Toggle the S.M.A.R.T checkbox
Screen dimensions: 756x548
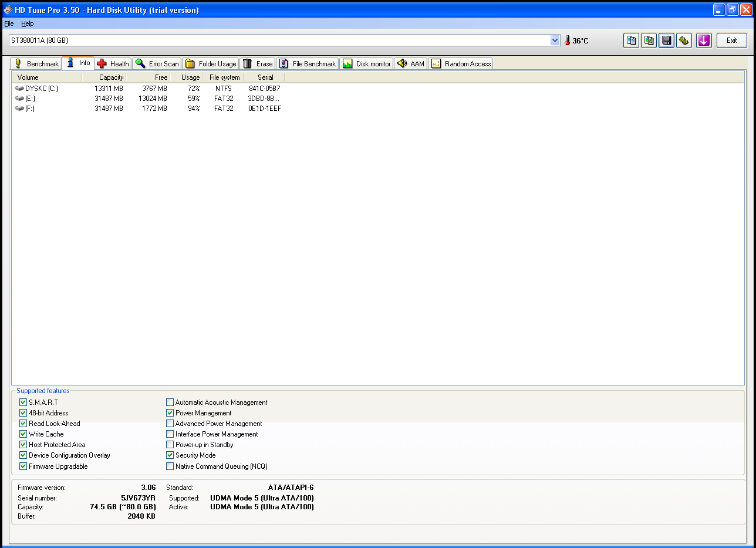click(x=23, y=402)
